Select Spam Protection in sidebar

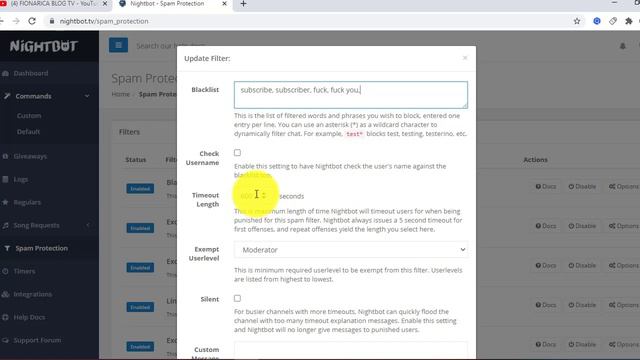41,248
